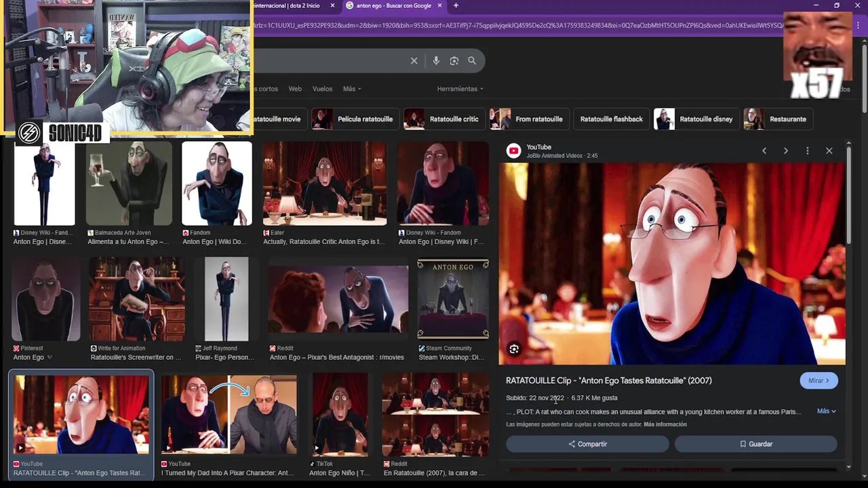The height and width of the screenshot is (488, 868).
Task: Select the 'From ratatouille' filter chip
Action: 530,119
